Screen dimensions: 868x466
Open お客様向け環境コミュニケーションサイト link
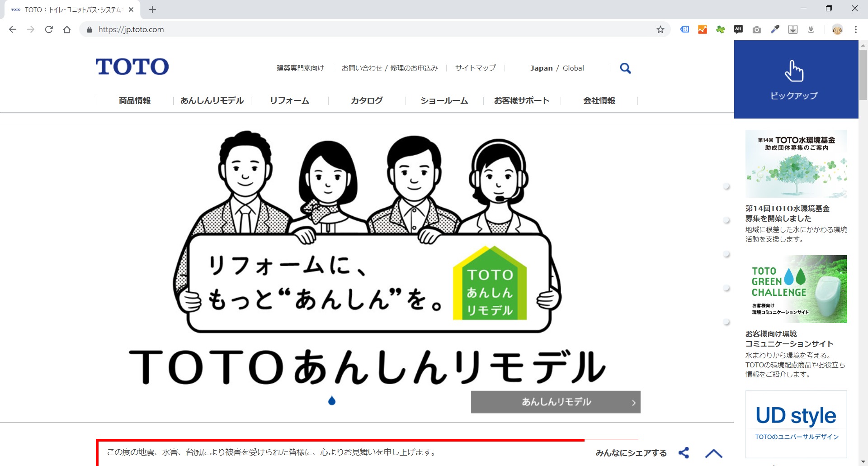(x=789, y=339)
